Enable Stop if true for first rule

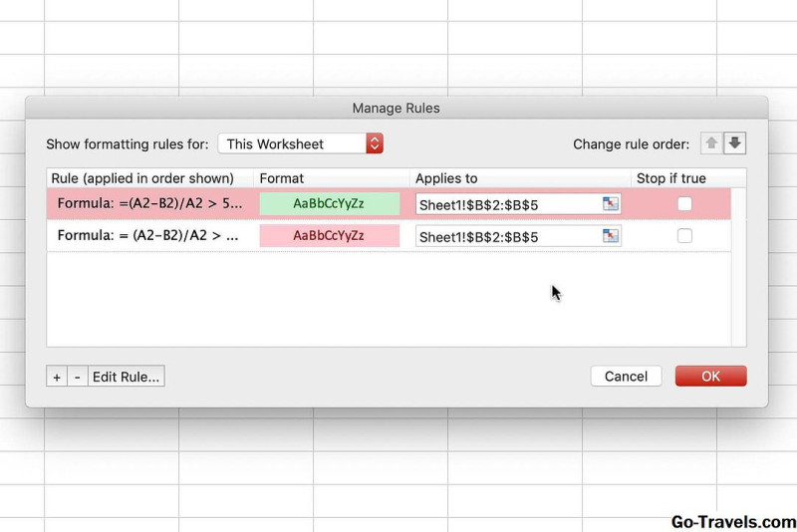click(684, 204)
